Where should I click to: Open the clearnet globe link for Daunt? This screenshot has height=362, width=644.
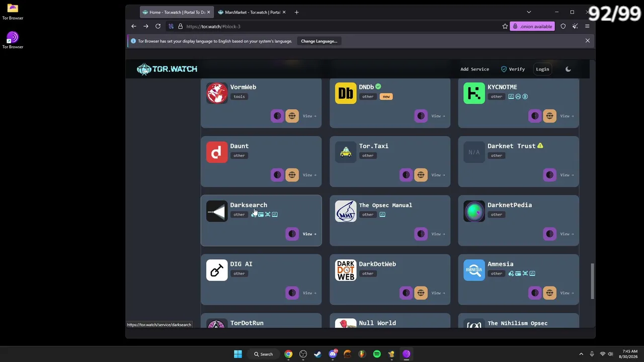point(292,175)
